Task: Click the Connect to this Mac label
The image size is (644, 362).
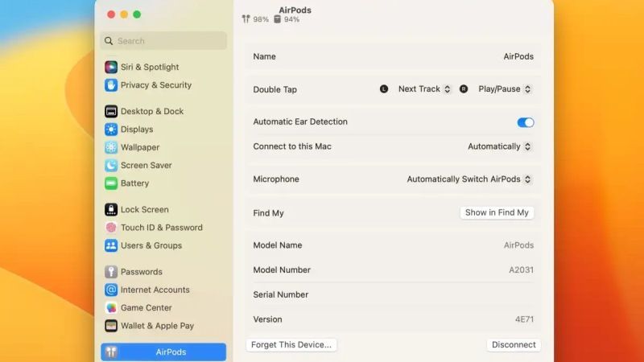Action: (x=292, y=146)
